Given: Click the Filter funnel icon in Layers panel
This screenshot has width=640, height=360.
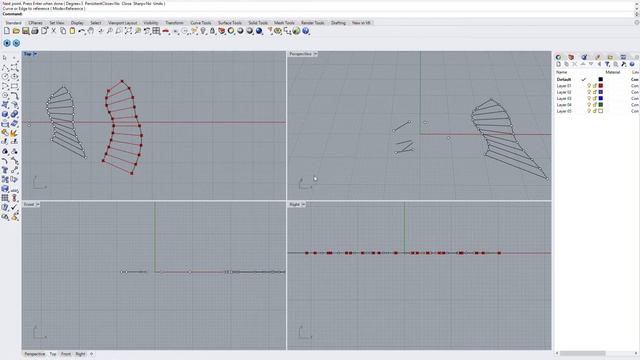Looking at the screenshot, I should click(x=607, y=64).
